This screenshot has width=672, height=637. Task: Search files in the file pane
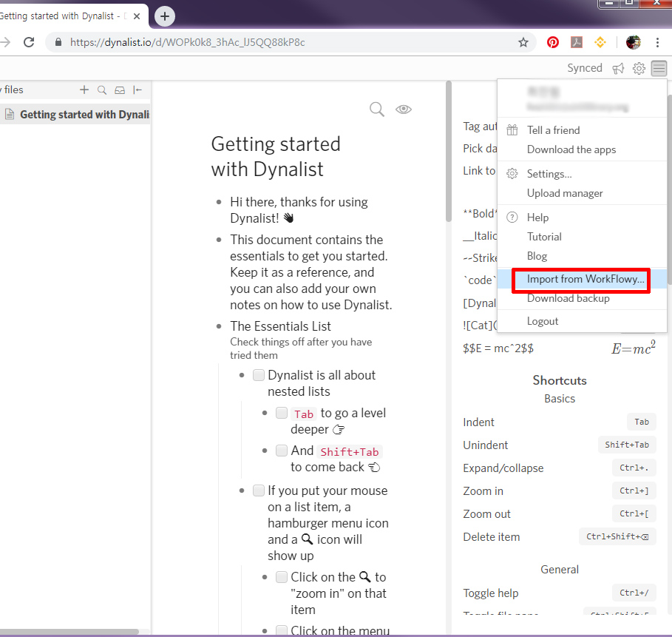102,90
